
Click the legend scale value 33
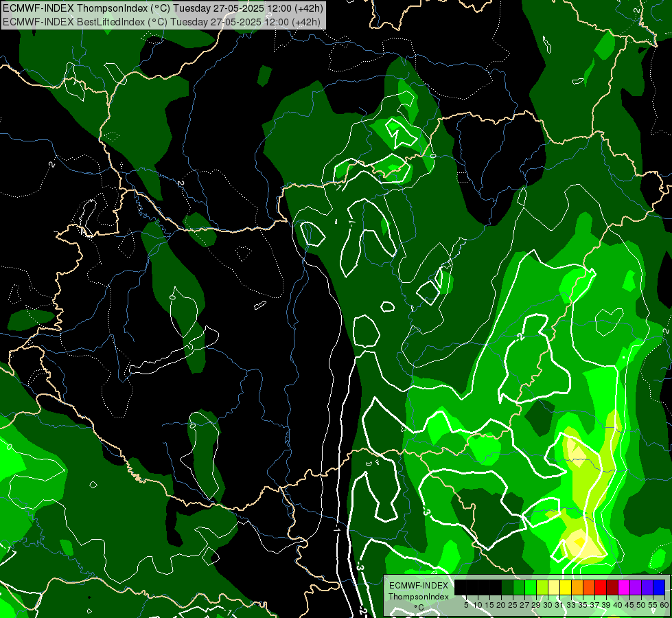(571, 605)
